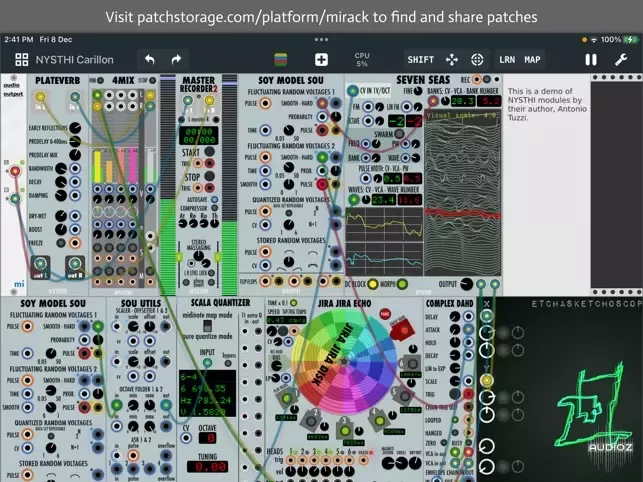Tap the Scala Quantizer TUNING 0.00 display
The height and width of the screenshot is (482, 643).
pyautogui.click(x=207, y=466)
